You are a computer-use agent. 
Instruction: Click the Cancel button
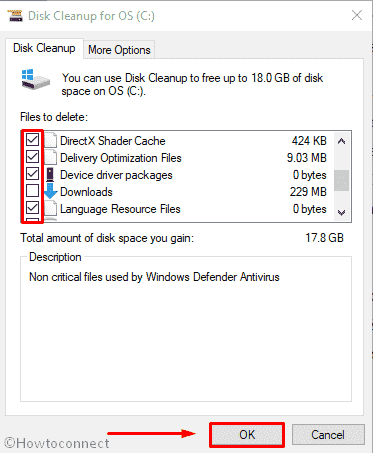[x=328, y=435]
